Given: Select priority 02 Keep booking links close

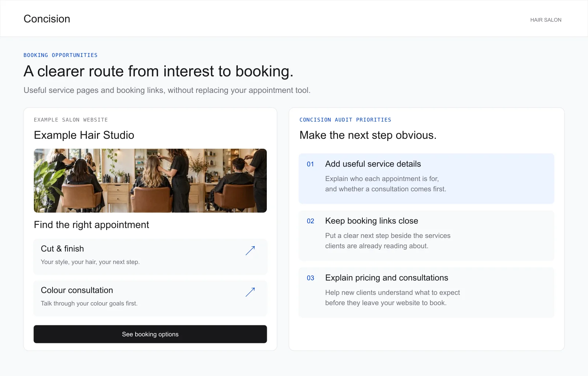Looking at the screenshot, I should 426,235.
